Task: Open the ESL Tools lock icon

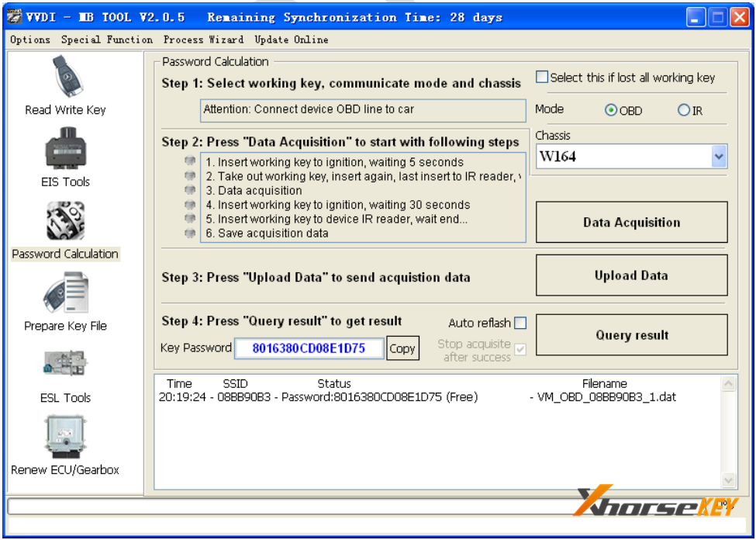Action: [66, 364]
